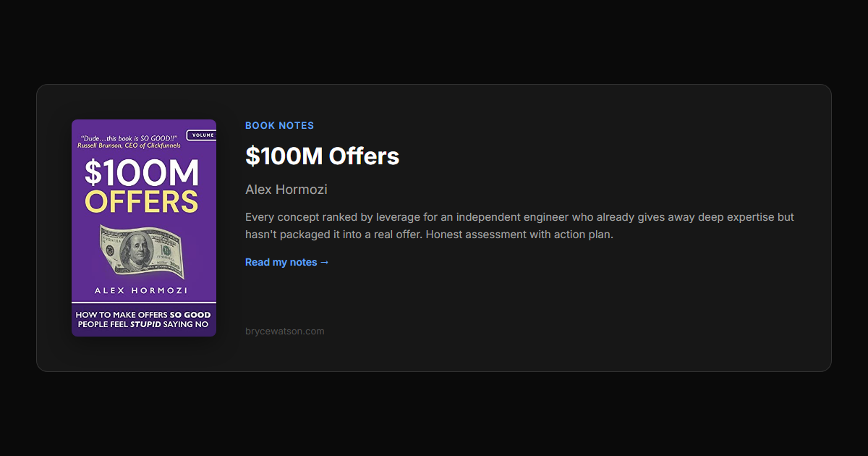Click the white $100M Offers heading
The width and height of the screenshot is (868, 456).
point(322,156)
